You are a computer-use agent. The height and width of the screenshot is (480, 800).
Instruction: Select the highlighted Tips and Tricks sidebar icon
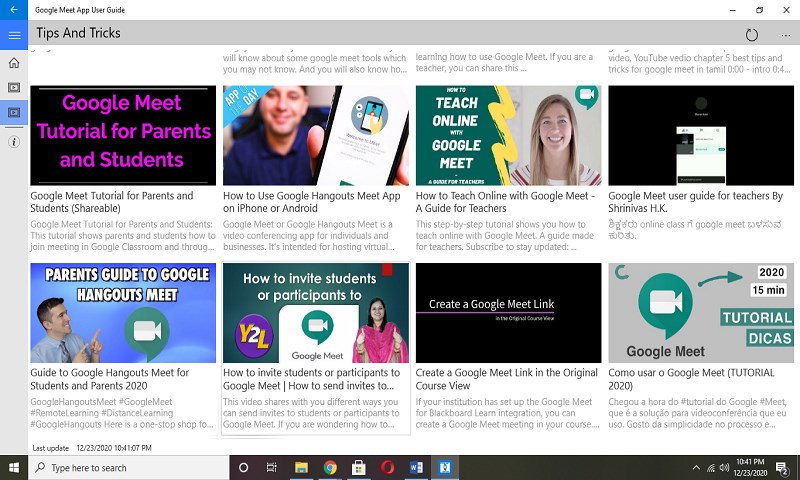pyautogui.click(x=14, y=112)
